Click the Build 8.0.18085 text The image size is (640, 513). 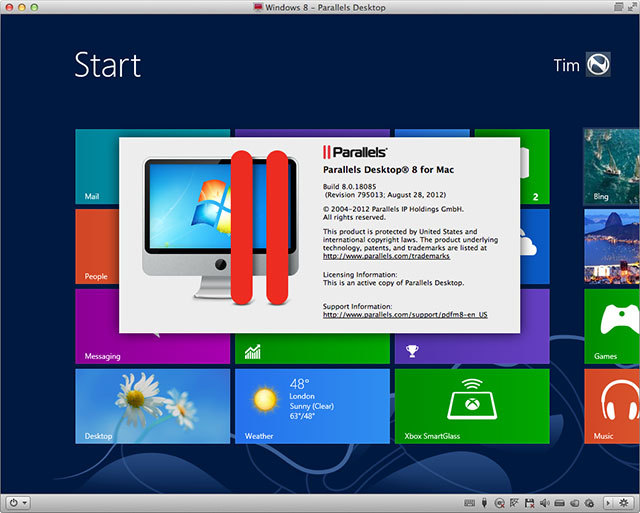349,187
